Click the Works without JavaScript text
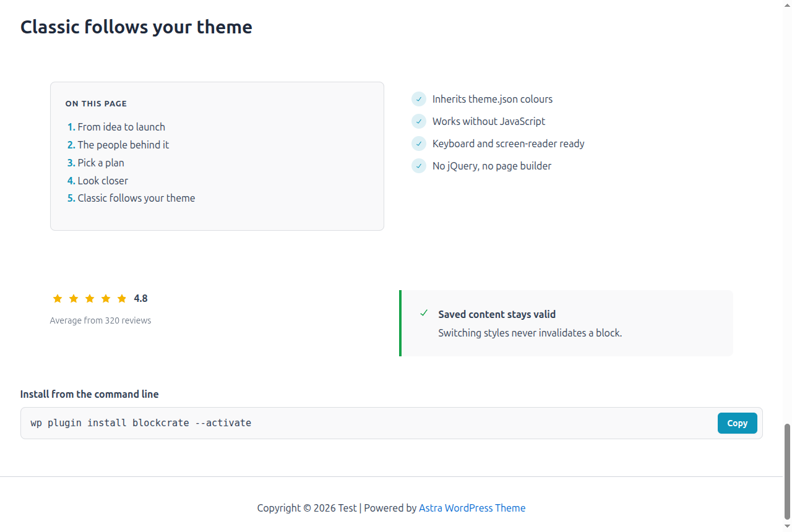 point(489,121)
